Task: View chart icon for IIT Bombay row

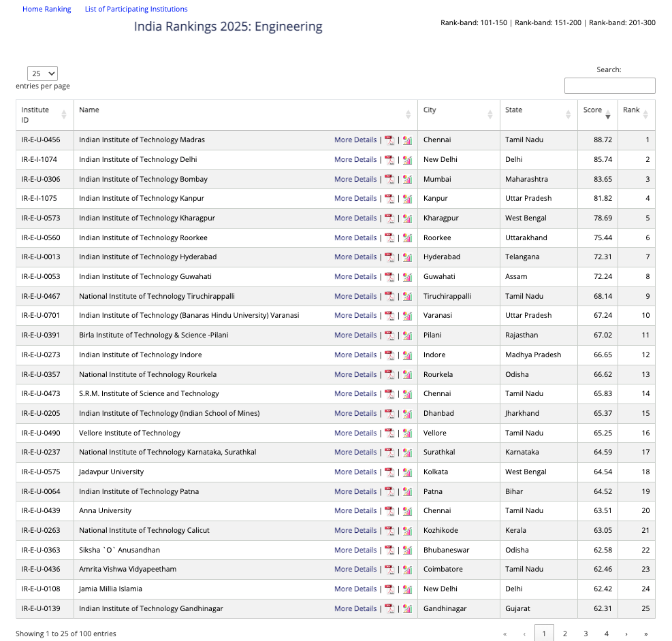Action: (x=407, y=179)
